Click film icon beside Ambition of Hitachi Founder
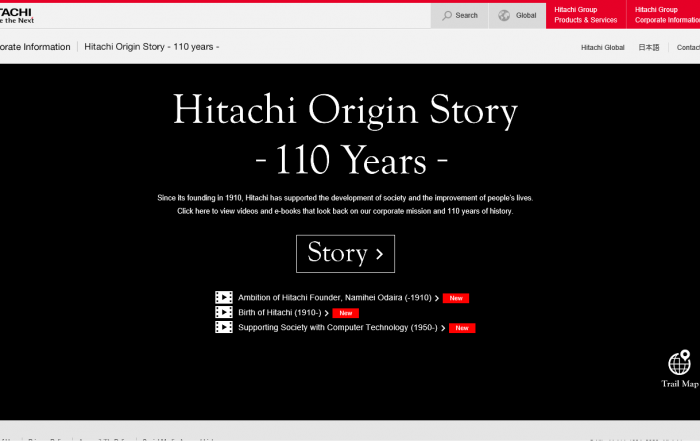700x441 pixels. [224, 297]
